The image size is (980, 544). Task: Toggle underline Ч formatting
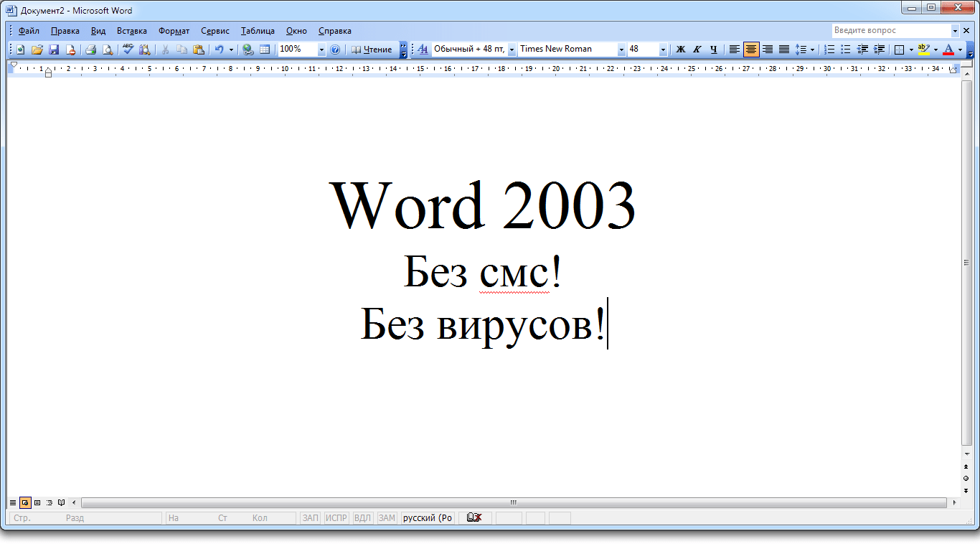714,50
